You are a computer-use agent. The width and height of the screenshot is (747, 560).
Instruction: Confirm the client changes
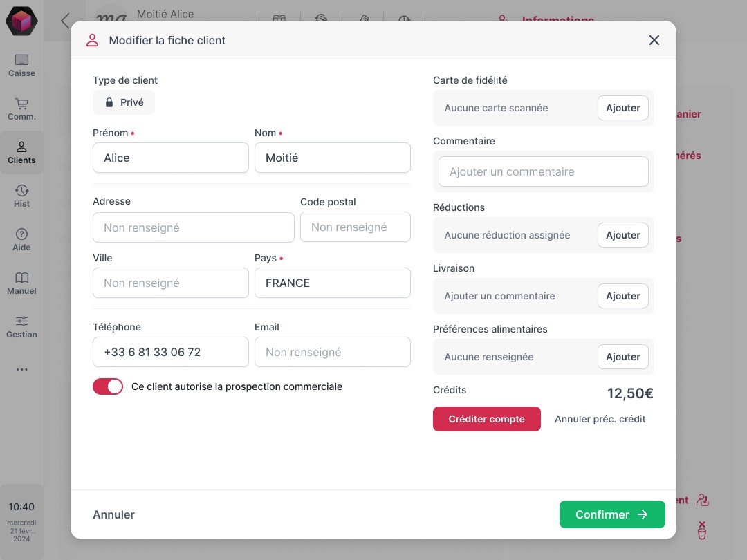tap(612, 514)
